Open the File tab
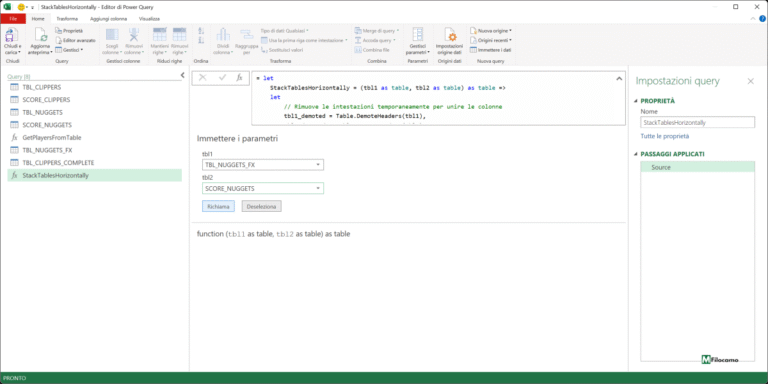 pyautogui.click(x=13, y=19)
